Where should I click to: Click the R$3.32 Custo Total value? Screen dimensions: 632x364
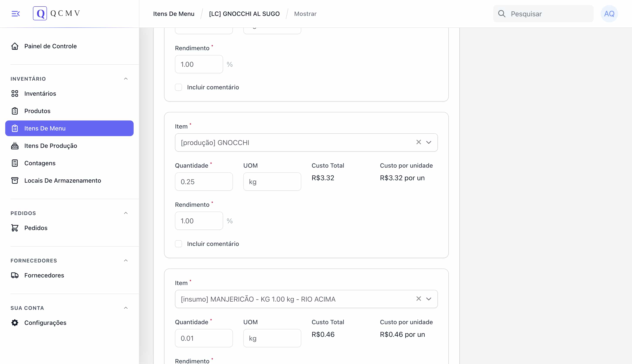tap(323, 178)
